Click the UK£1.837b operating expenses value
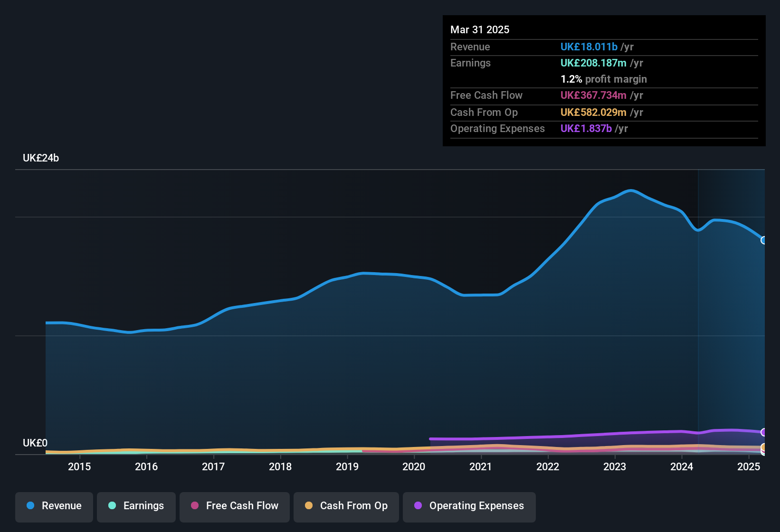This screenshot has height=532, width=780. click(586, 128)
